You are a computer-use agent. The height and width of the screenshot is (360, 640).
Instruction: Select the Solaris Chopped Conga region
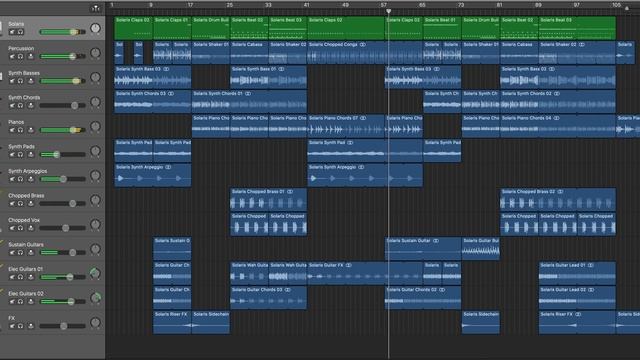point(365,53)
